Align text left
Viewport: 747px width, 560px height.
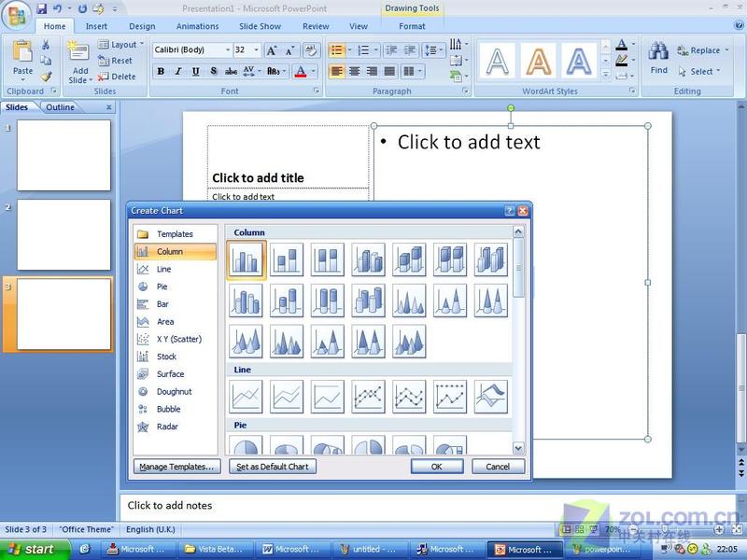point(337,72)
